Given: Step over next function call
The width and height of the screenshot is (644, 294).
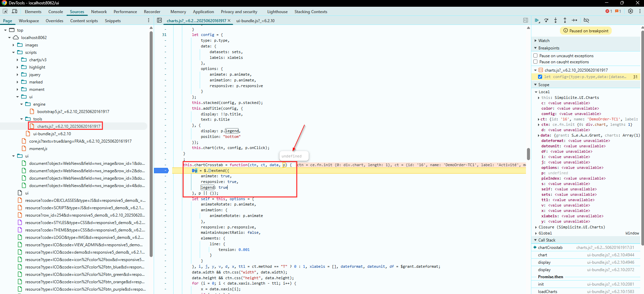Looking at the screenshot, I should pos(546,21).
